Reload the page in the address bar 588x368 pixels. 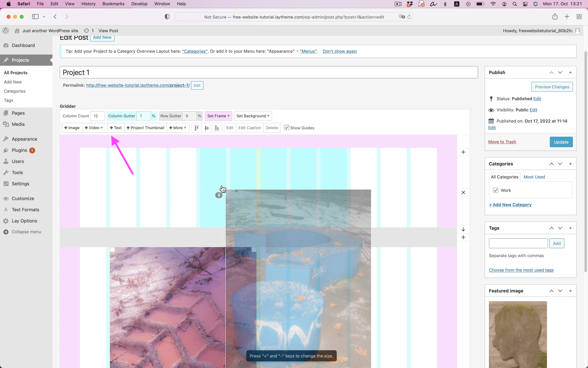tap(409, 17)
